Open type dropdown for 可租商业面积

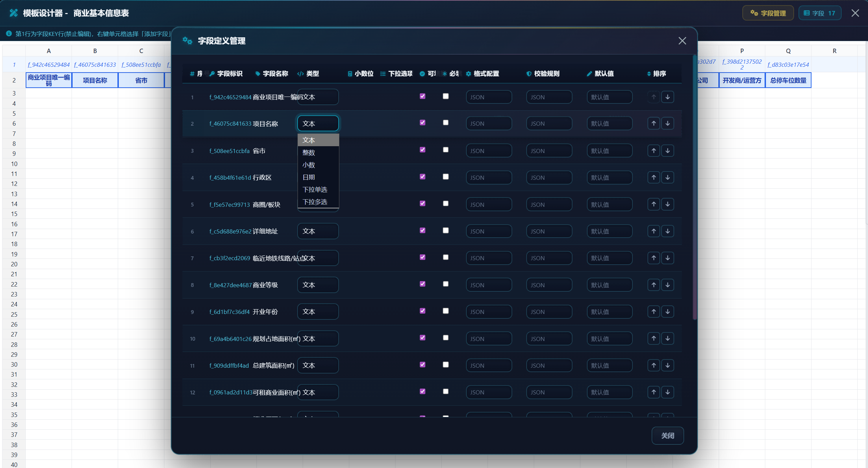coord(318,392)
